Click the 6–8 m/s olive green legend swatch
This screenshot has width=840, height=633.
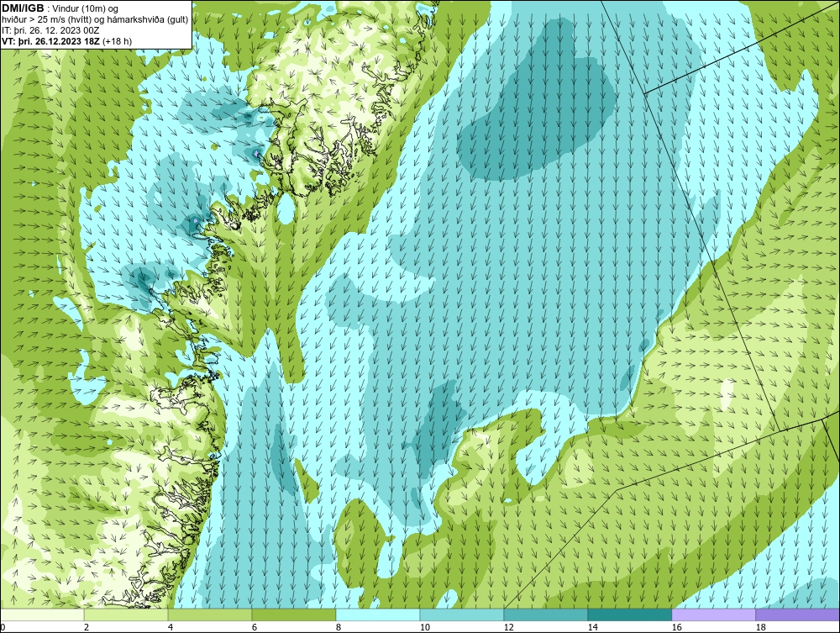click(293, 615)
